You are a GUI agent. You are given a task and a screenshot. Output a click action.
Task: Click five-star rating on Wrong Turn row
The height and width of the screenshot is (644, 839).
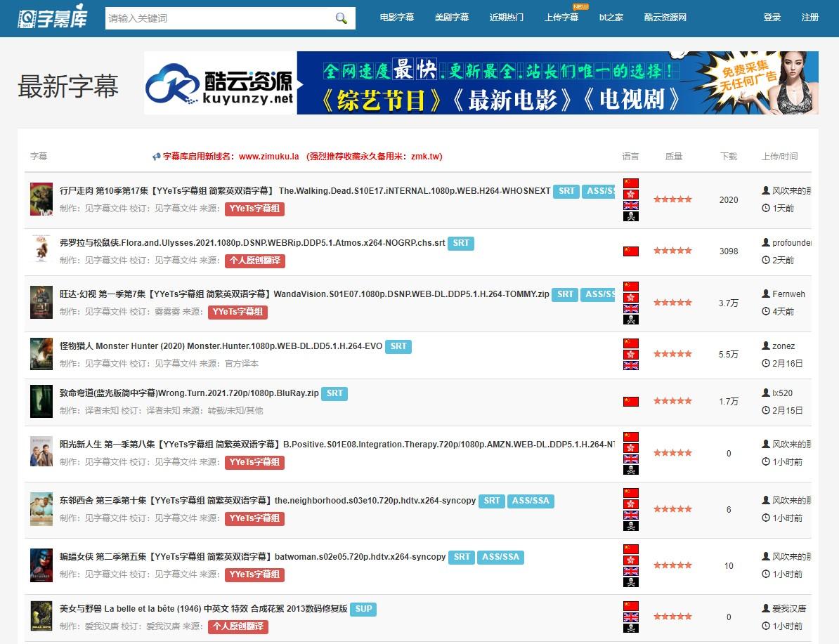tap(672, 401)
